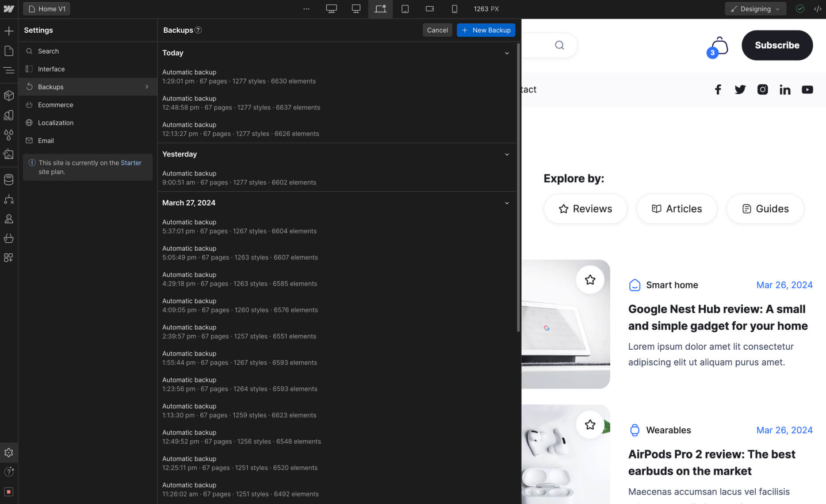Open code export view

tap(818, 9)
